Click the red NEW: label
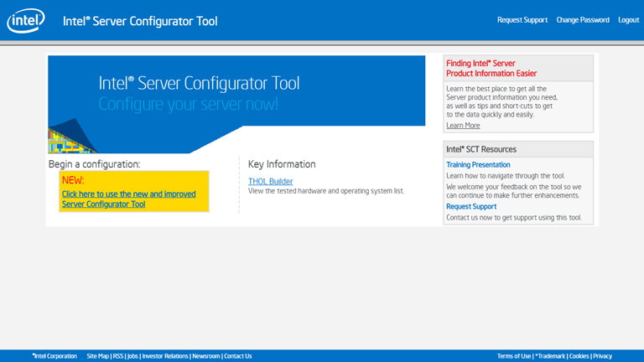This screenshot has width=644, height=362. point(73,180)
